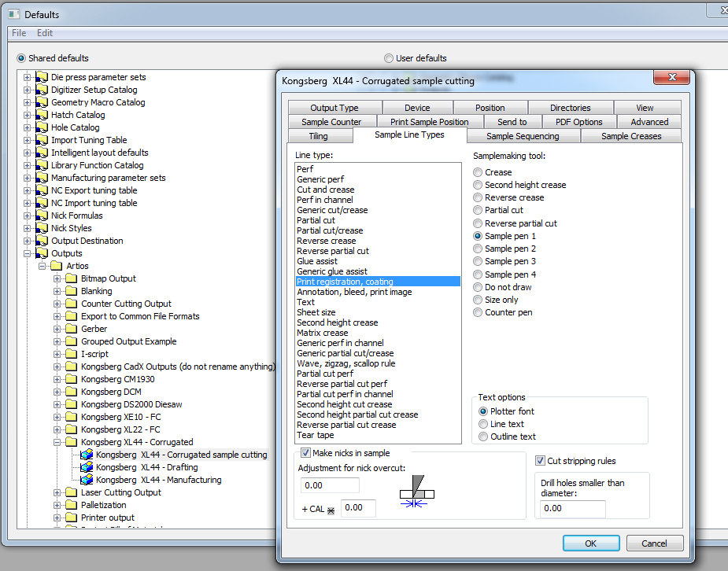Choose Outline text in Text options
This screenshot has width=728, height=571.
pos(481,437)
